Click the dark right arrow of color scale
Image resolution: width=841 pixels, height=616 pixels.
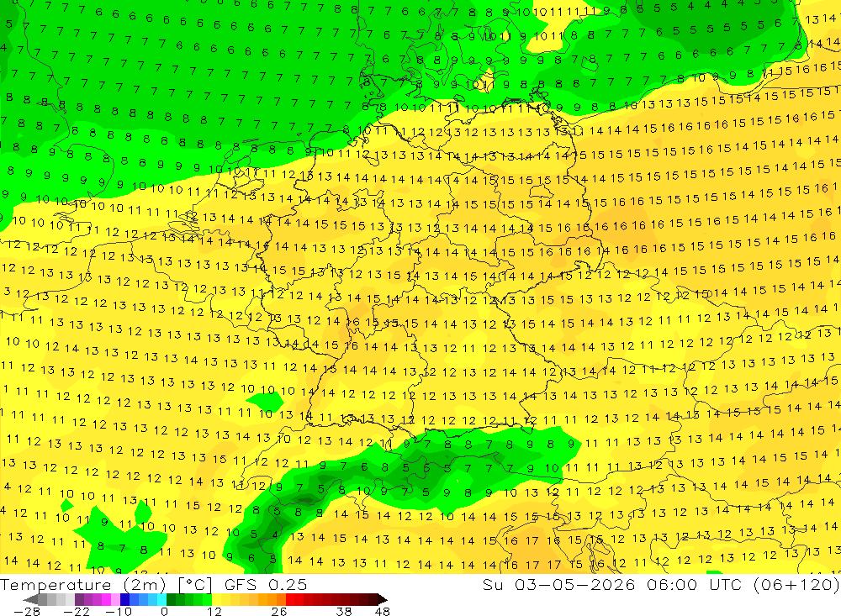(383, 599)
